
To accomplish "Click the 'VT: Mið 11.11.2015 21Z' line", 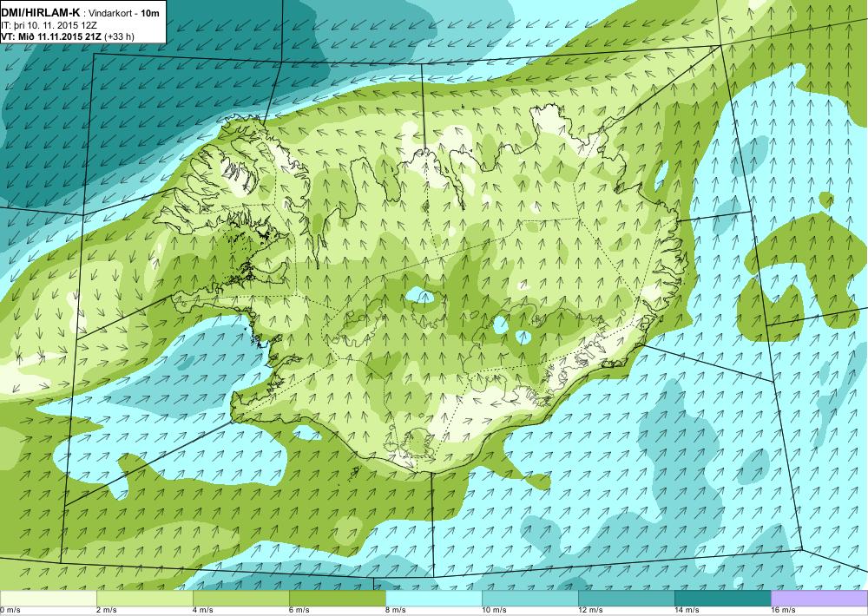I will (x=51, y=37).
